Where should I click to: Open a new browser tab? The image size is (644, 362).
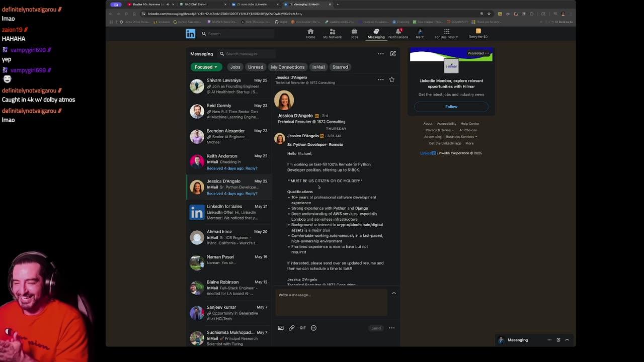(338, 5)
